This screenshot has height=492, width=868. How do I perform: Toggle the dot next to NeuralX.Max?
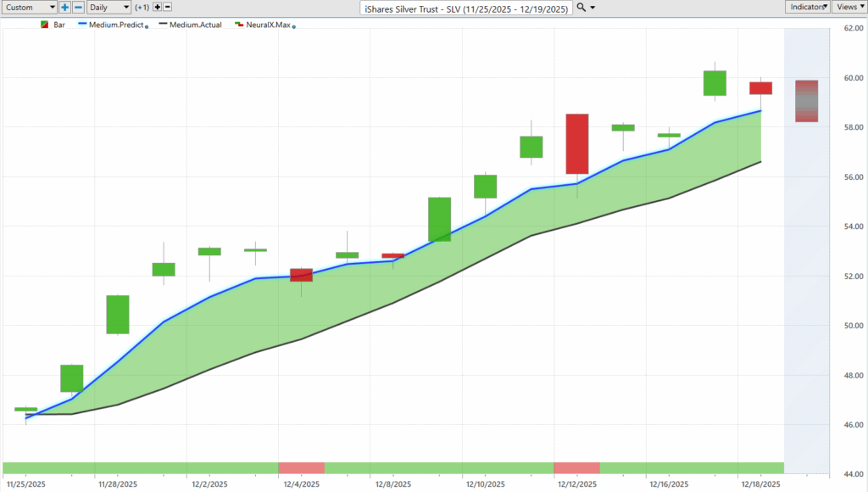coord(293,26)
